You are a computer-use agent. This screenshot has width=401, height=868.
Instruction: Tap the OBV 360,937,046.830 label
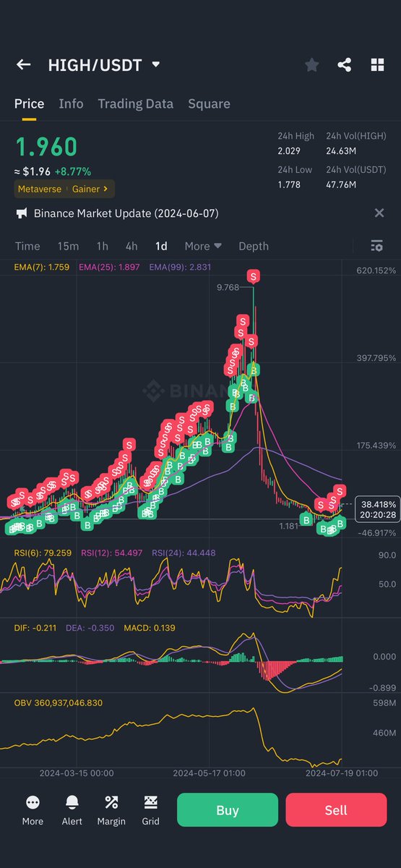59,702
